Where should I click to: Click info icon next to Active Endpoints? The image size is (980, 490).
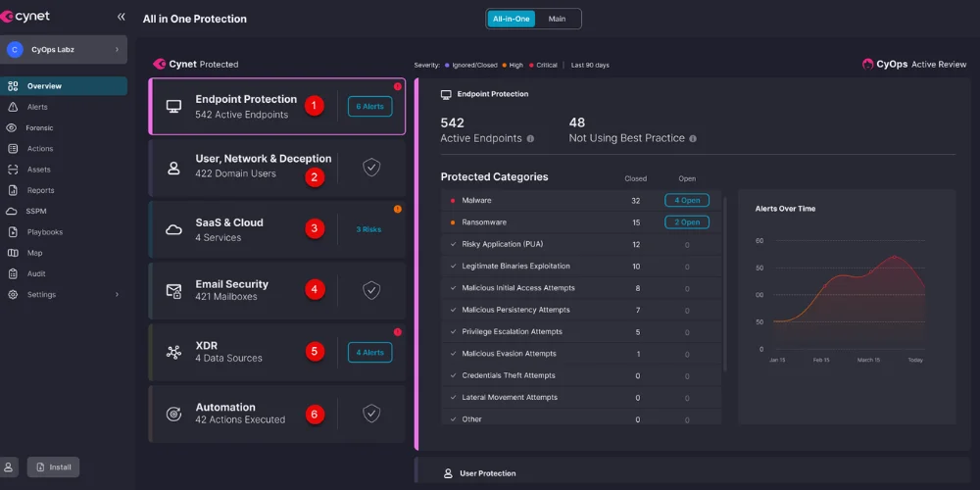click(x=530, y=139)
